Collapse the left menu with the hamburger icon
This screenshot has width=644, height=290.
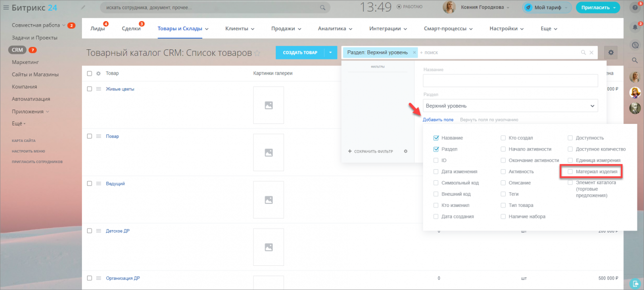[x=6, y=7]
